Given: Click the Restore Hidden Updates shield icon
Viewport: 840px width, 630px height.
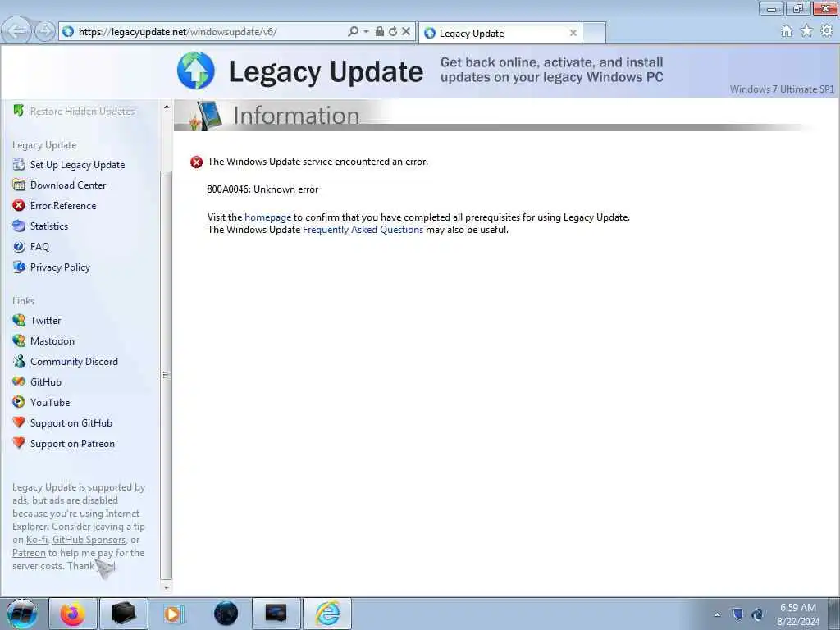Looking at the screenshot, I should pos(19,111).
